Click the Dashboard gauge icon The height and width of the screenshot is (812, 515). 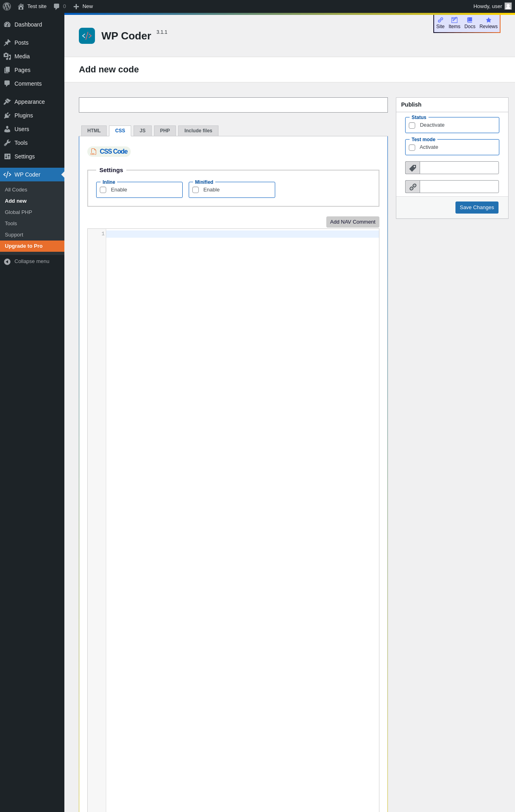(7, 25)
